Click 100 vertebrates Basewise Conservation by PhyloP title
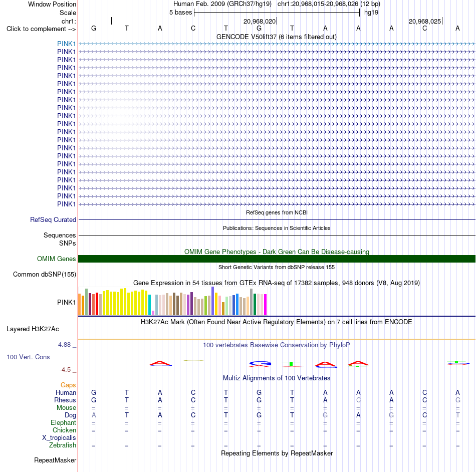Viewport: 476px width, 472px height. (276, 345)
